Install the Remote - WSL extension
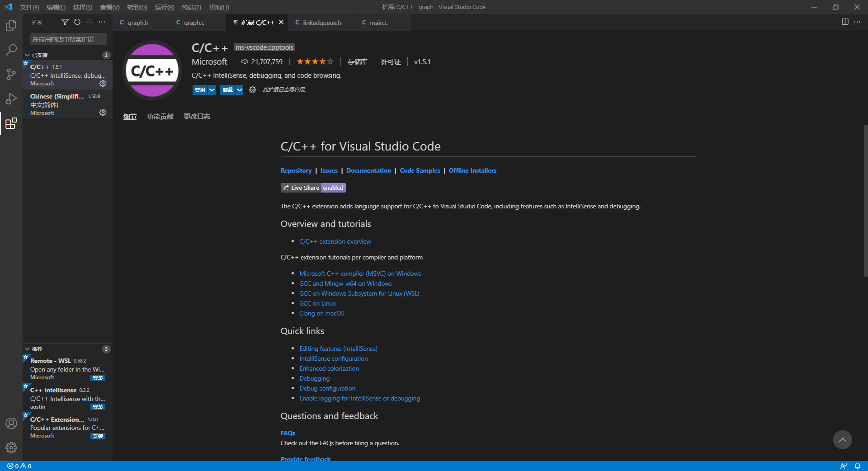The image size is (868, 471). [98, 378]
